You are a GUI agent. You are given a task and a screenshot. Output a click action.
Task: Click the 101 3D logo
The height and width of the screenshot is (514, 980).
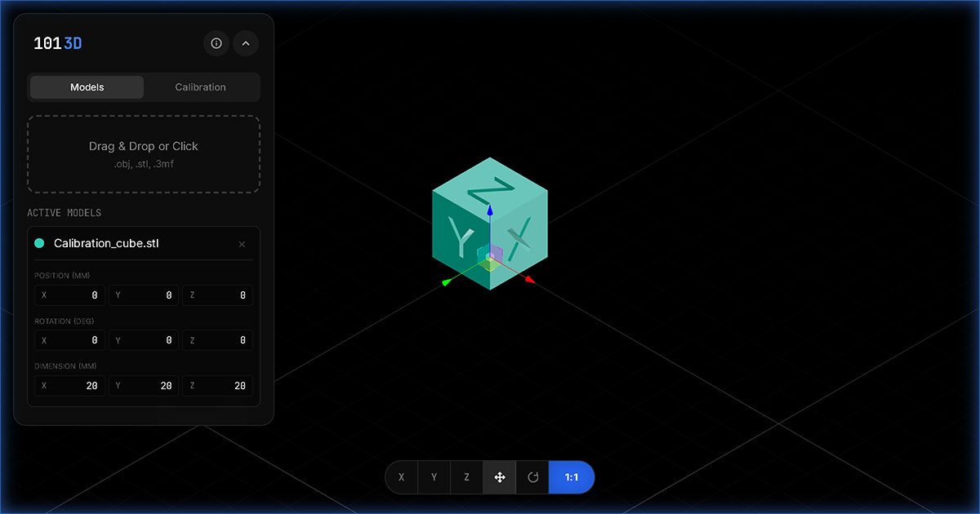58,43
